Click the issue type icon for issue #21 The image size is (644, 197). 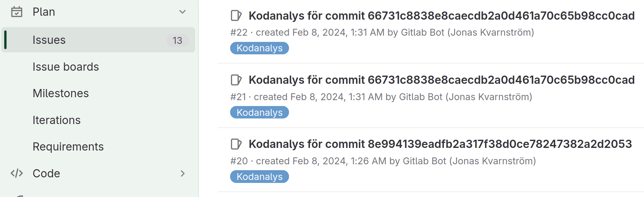coord(236,80)
